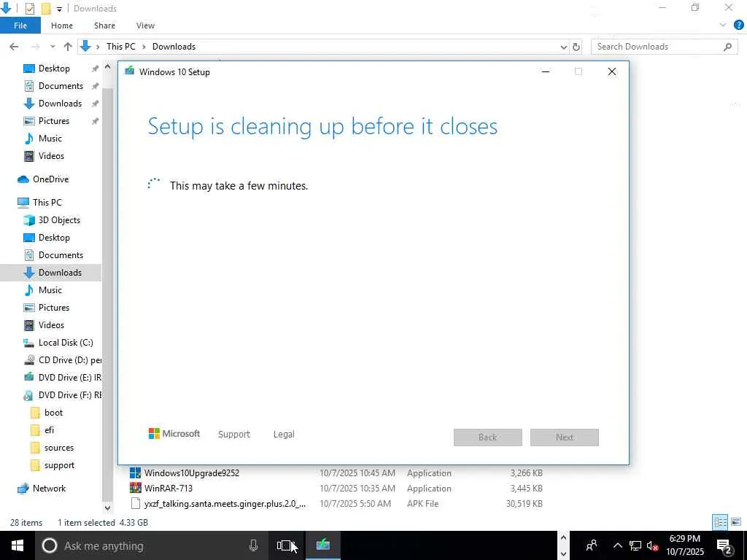
Task: Open Music under Quick access
Action: tap(50, 139)
